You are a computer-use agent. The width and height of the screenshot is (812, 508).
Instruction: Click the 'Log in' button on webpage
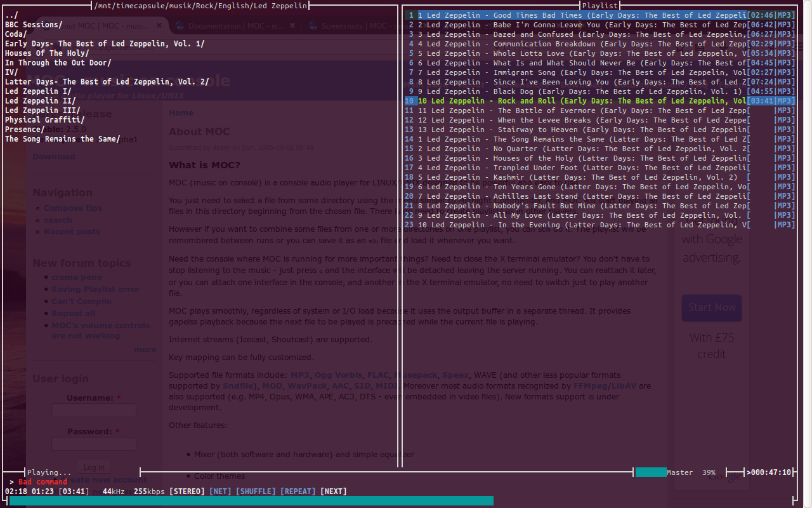(x=94, y=467)
